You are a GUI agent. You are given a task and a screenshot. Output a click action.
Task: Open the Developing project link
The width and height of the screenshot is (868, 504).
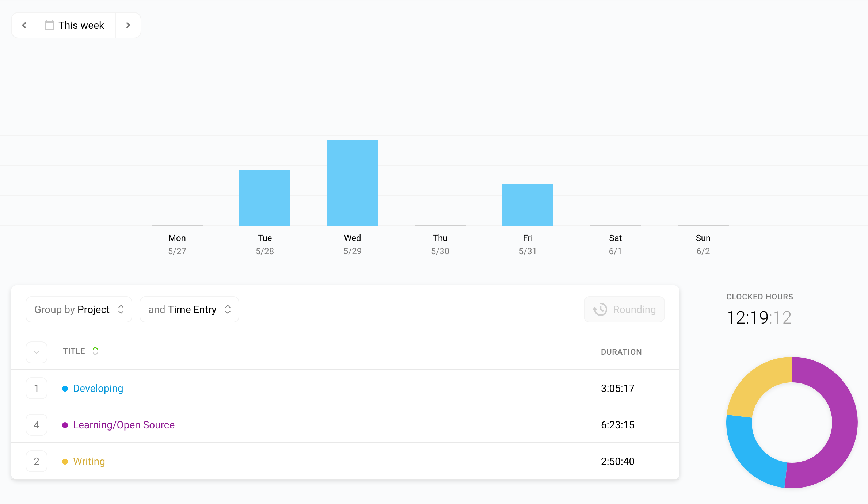[98, 388]
